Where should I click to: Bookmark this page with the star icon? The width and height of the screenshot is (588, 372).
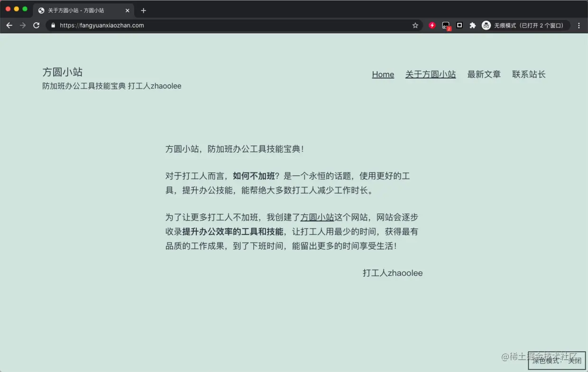coord(415,25)
